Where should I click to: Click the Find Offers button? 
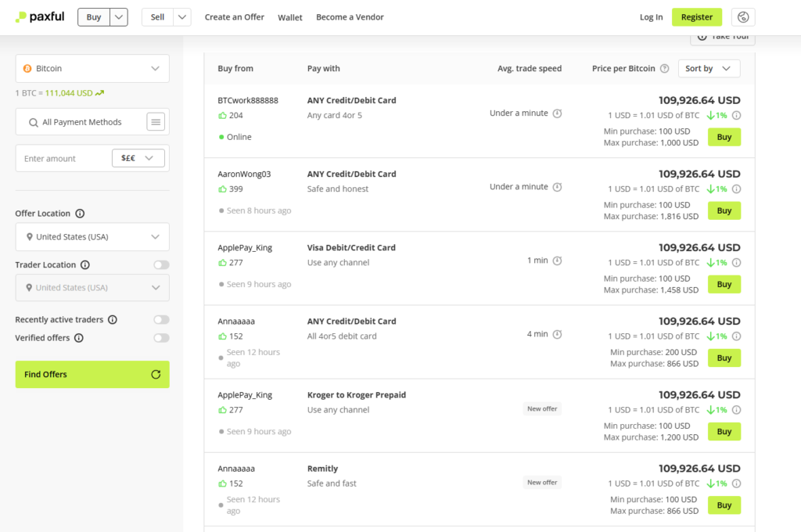click(92, 374)
